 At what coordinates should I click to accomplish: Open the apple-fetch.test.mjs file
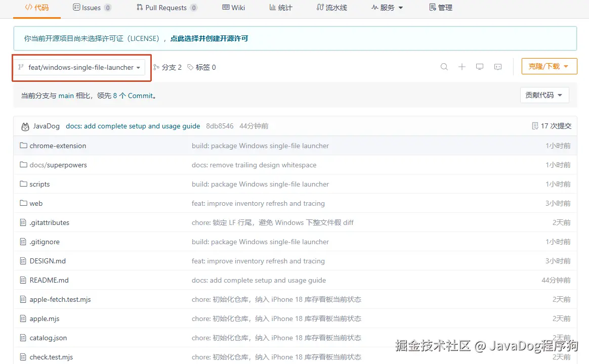(60, 299)
